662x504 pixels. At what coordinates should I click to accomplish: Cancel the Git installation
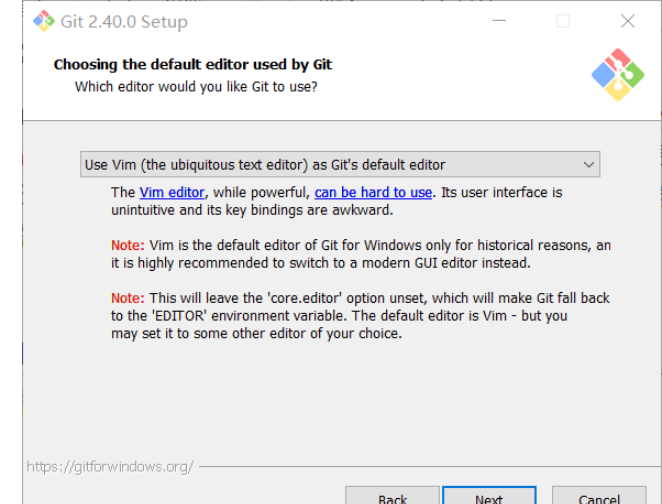(x=599, y=498)
